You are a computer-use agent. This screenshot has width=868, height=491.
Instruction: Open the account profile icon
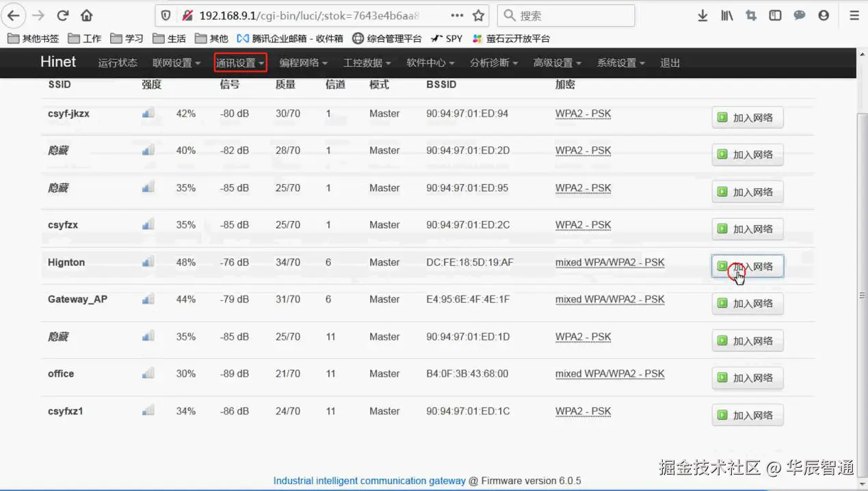click(x=824, y=15)
